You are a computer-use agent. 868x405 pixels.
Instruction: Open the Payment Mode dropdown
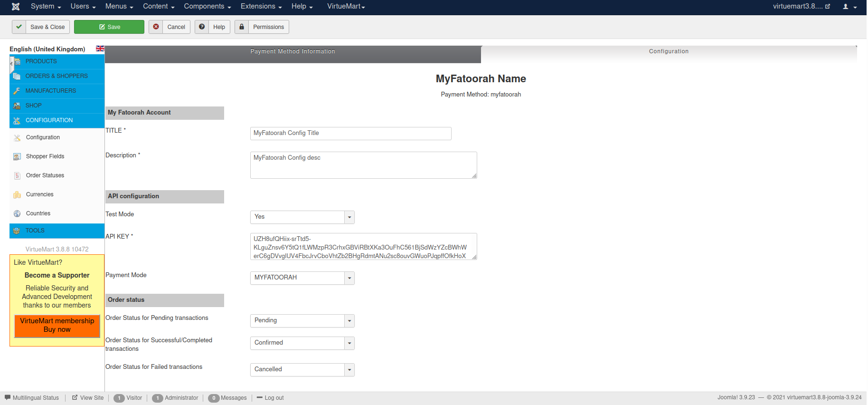[349, 278]
